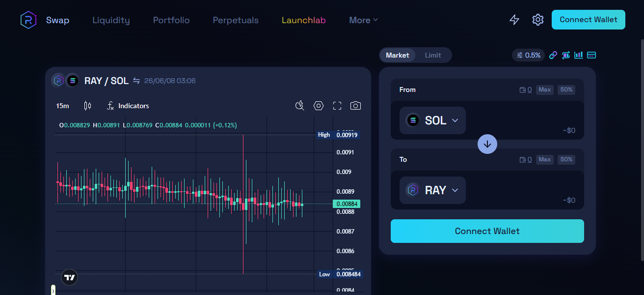644x295 pixels.
Task: Open slippage tolerance 0.5% setting
Action: pyautogui.click(x=528, y=55)
